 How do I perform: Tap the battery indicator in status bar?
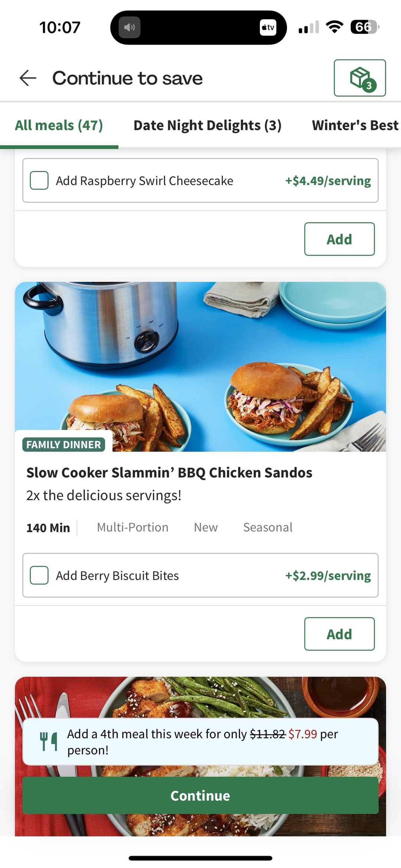coord(364,27)
